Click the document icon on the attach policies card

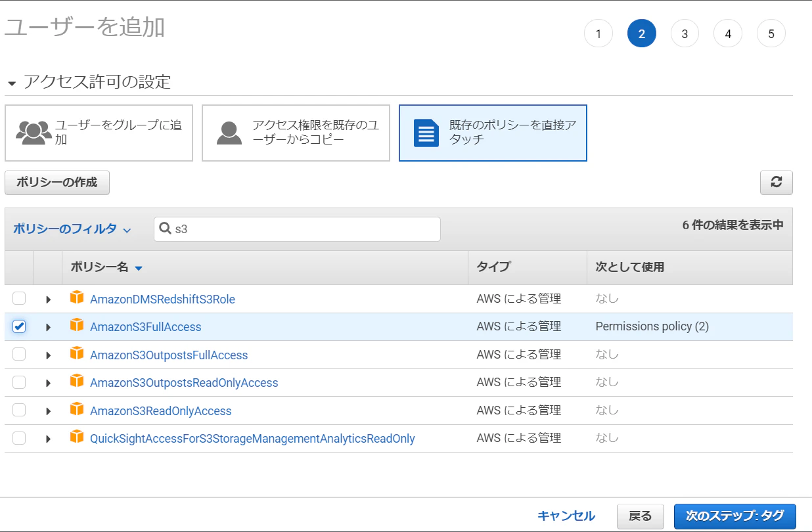click(426, 133)
